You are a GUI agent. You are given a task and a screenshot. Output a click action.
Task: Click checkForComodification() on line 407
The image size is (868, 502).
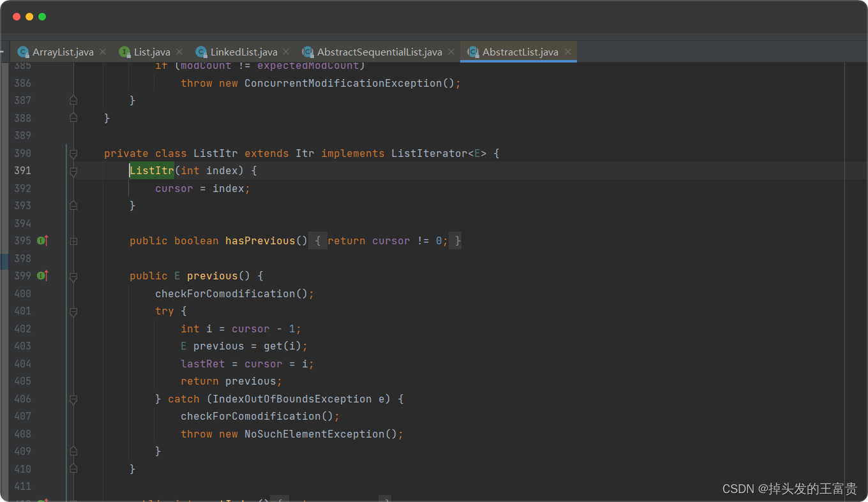point(257,416)
